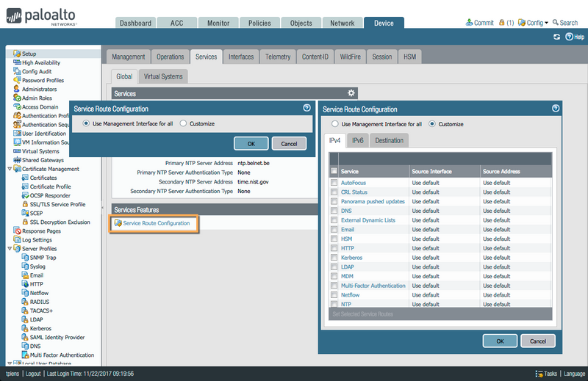Check the select-all checkbox in Service header
The height and width of the screenshot is (381, 588).
pyautogui.click(x=334, y=171)
